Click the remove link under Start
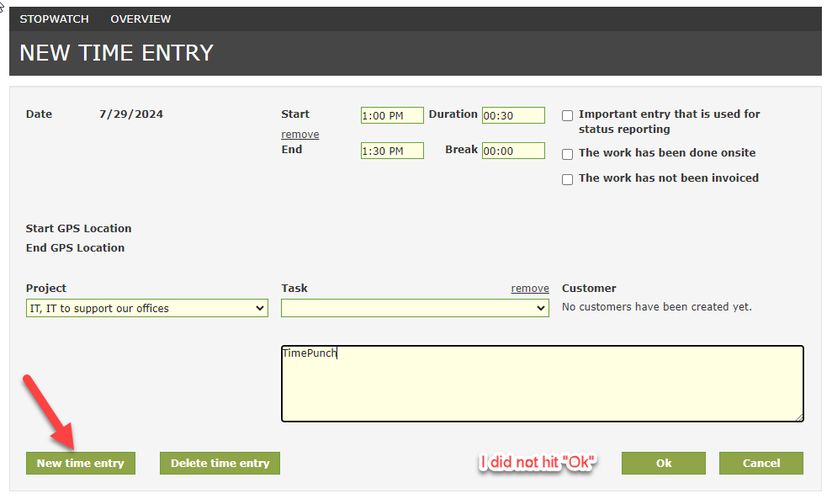832x504 pixels. pyautogui.click(x=299, y=135)
